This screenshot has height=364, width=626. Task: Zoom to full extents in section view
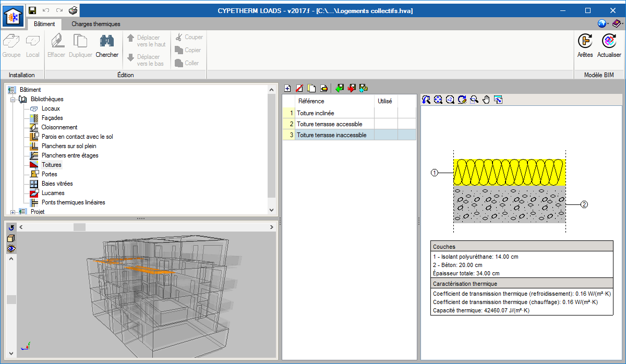(x=438, y=100)
